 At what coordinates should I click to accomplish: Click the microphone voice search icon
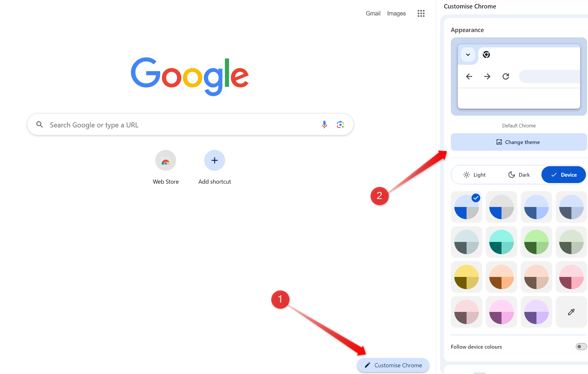(324, 124)
